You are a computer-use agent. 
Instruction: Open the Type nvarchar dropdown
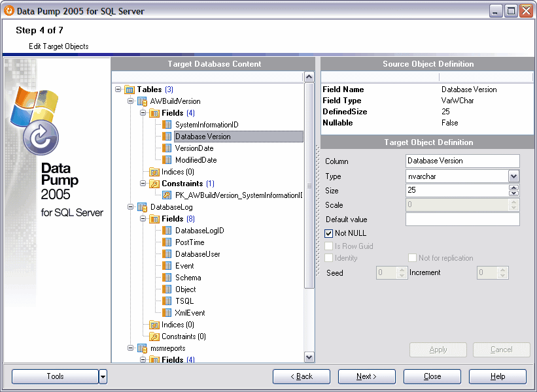pos(513,176)
